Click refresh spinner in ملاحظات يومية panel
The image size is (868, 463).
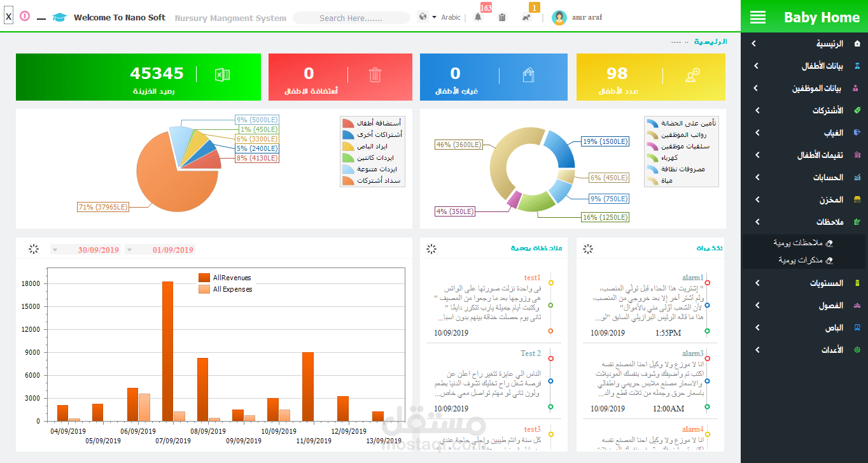[x=431, y=249]
